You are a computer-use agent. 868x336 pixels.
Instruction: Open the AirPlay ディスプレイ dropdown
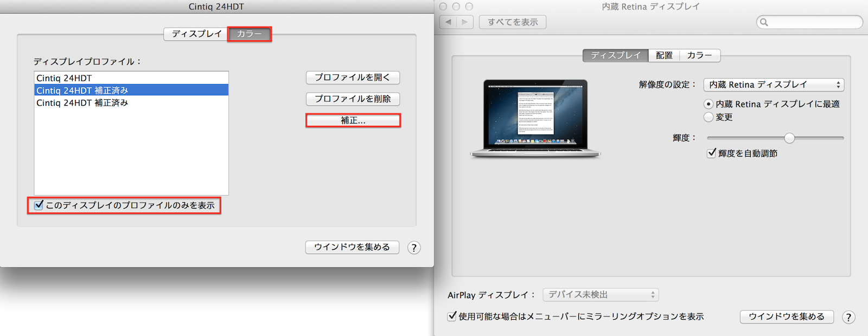(601, 295)
